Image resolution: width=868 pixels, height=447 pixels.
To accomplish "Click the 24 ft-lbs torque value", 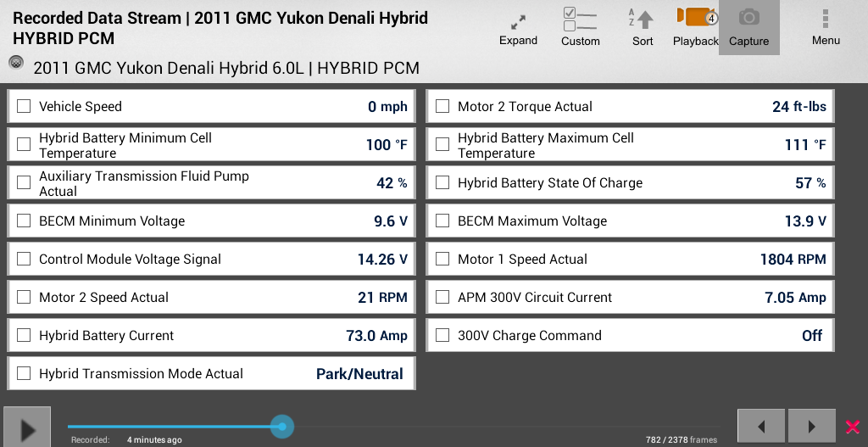I will (798, 106).
